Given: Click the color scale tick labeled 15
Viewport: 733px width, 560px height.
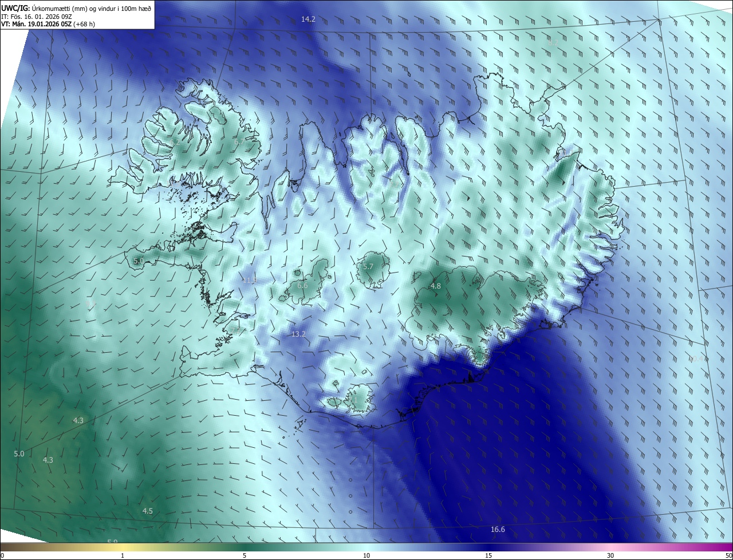Looking at the screenshot, I should point(488,555).
